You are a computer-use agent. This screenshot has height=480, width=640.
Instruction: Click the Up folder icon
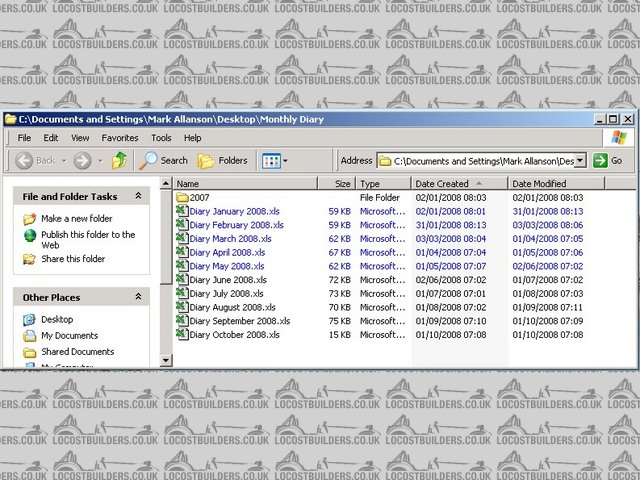point(119,160)
